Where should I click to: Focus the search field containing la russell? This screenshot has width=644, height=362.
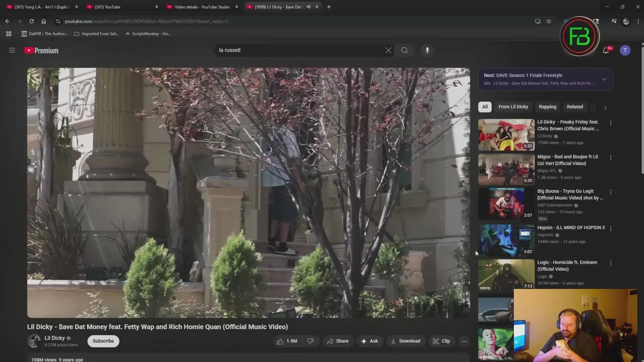point(299,50)
